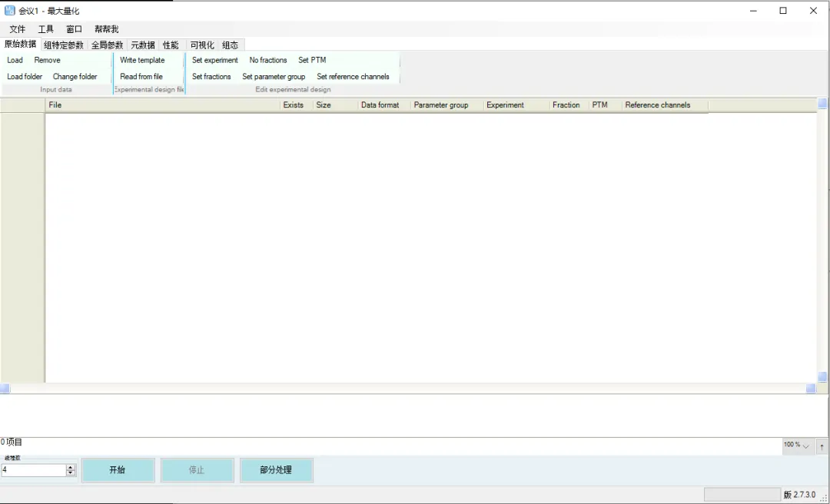Screen dimensions: 830x504
Task: Click the 开始 button
Action: point(118,470)
